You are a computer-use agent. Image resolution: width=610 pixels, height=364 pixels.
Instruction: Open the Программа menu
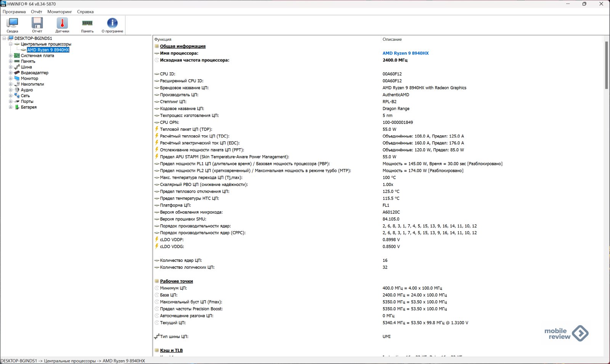tap(14, 12)
